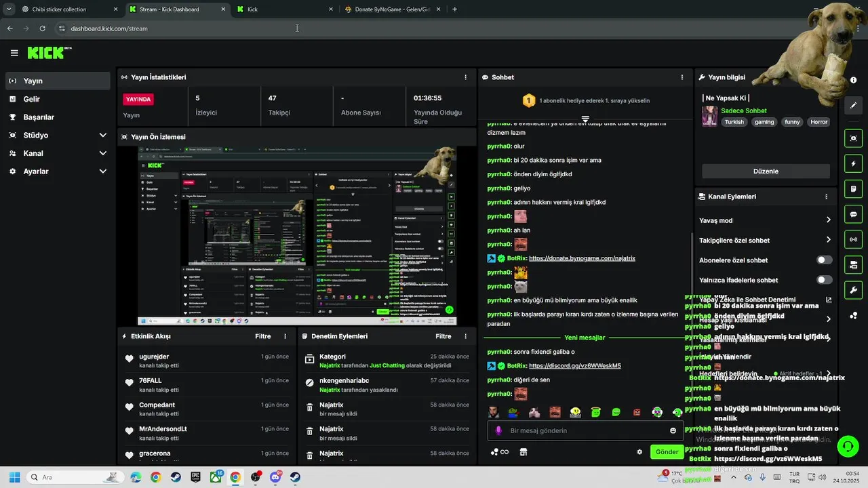Open Yapay Zeka Sohbet Denetimi external link icon
Viewport: 868px width, 488px height.
[828, 300]
